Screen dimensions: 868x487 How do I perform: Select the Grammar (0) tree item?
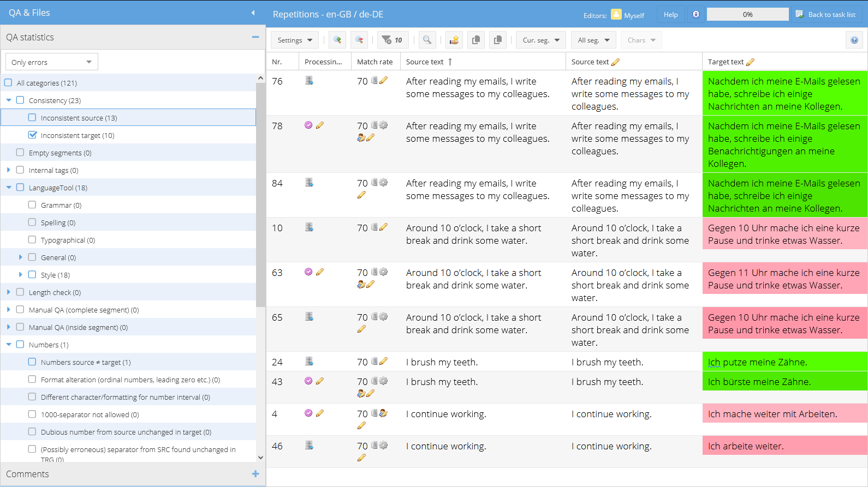61,205
